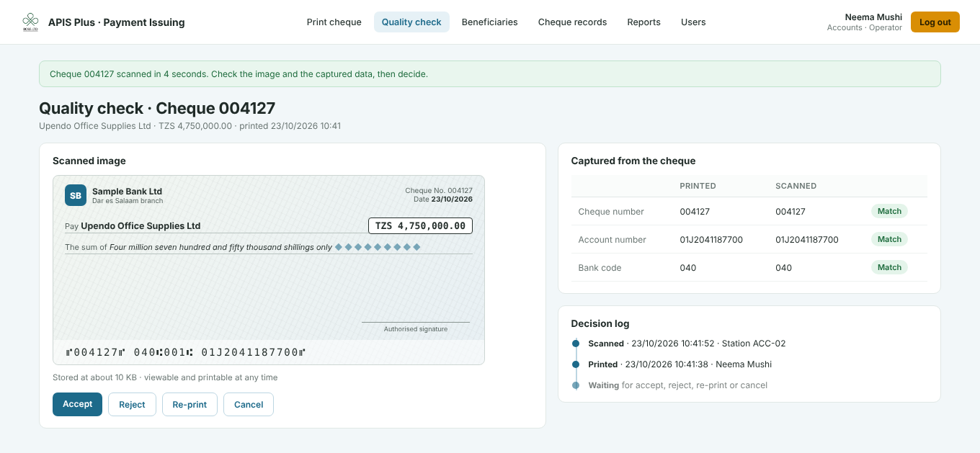Click the Match badge for Bank code
The image size is (980, 453).
[x=889, y=267]
